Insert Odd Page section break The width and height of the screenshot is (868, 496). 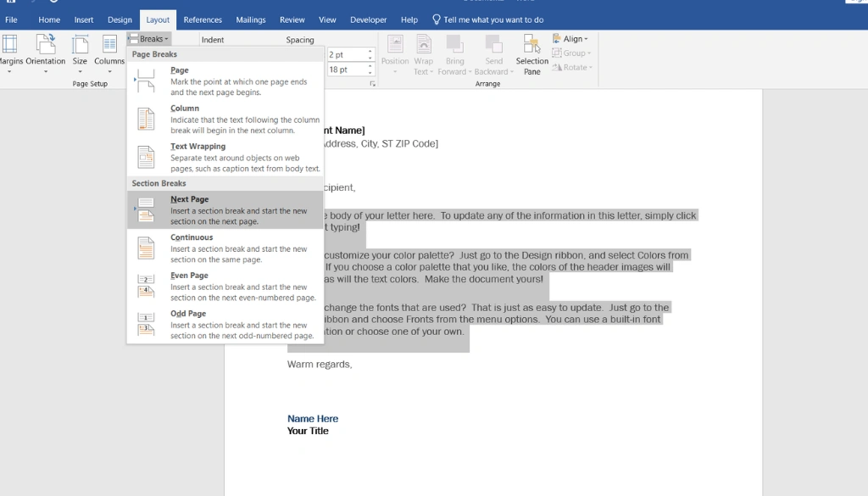225,325
